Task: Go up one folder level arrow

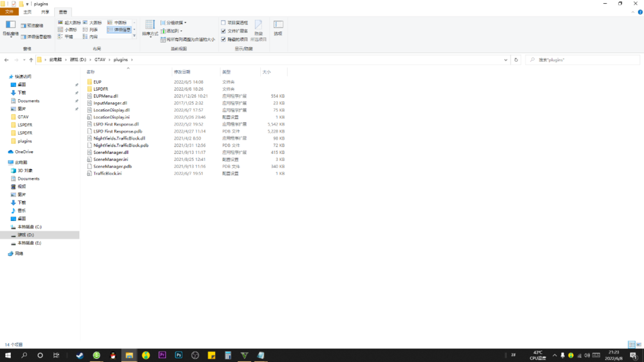Action: 31,60
